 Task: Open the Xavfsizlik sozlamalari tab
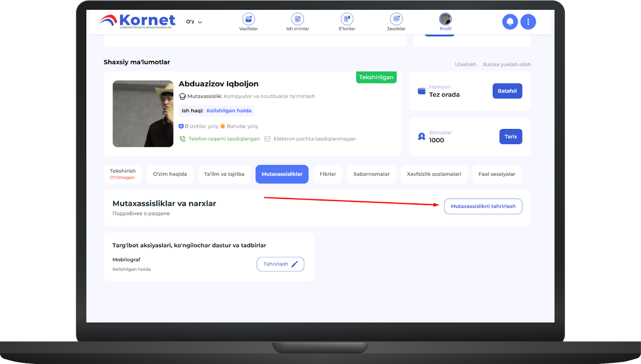(x=434, y=174)
